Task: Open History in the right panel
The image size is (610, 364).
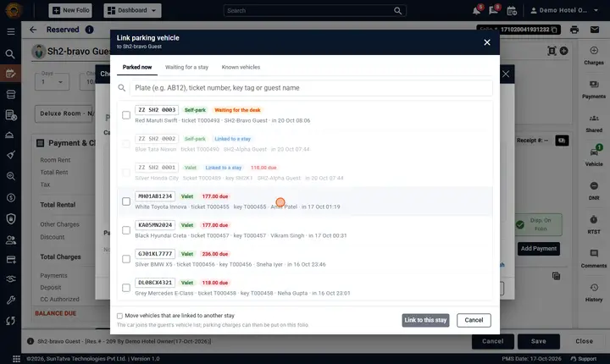Action: click(x=594, y=292)
